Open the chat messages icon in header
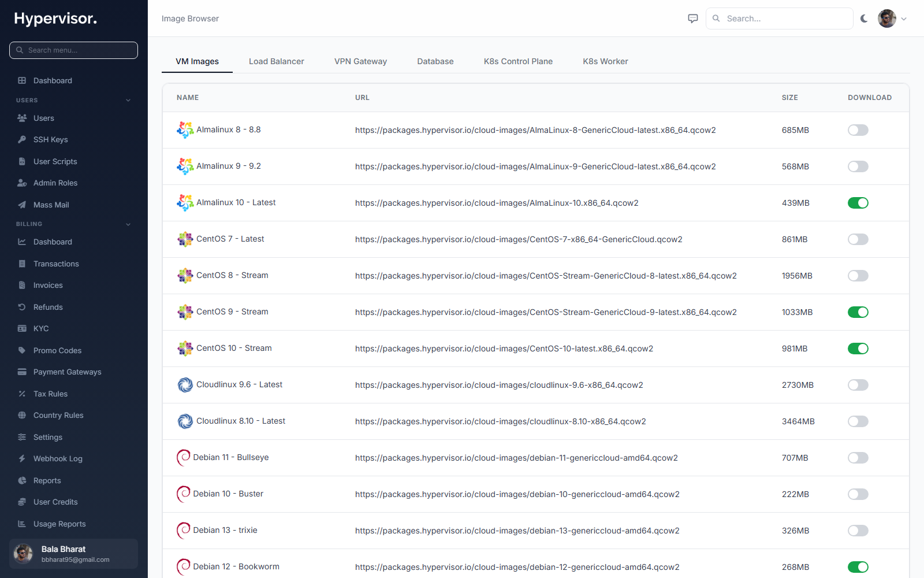924x578 pixels. click(693, 18)
